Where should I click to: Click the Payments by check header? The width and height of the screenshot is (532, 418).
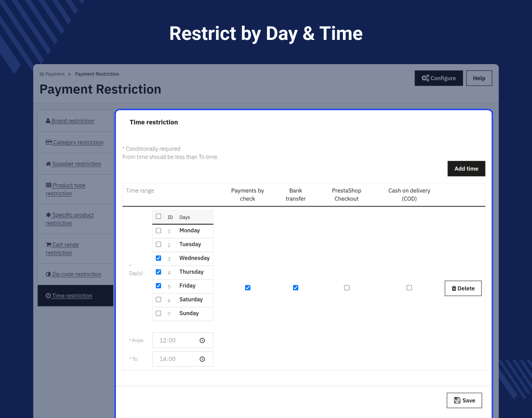pyautogui.click(x=247, y=195)
